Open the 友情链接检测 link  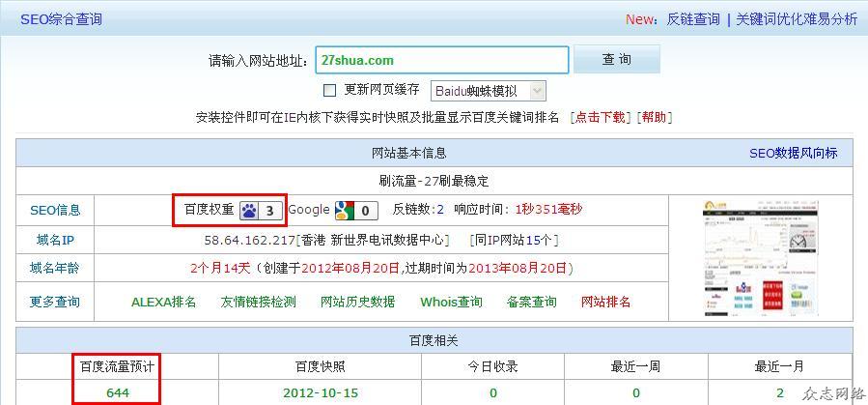[259, 302]
